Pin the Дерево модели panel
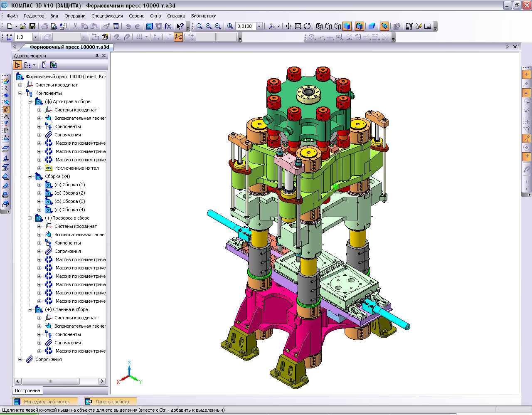 click(x=97, y=56)
